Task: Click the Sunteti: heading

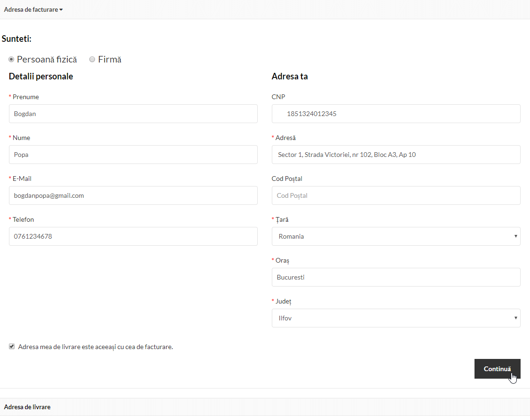Action: point(16,39)
